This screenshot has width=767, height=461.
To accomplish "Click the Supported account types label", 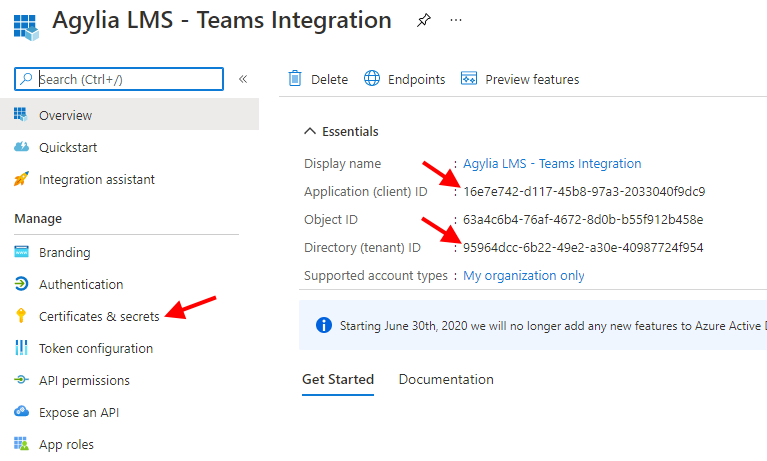I will [x=376, y=276].
